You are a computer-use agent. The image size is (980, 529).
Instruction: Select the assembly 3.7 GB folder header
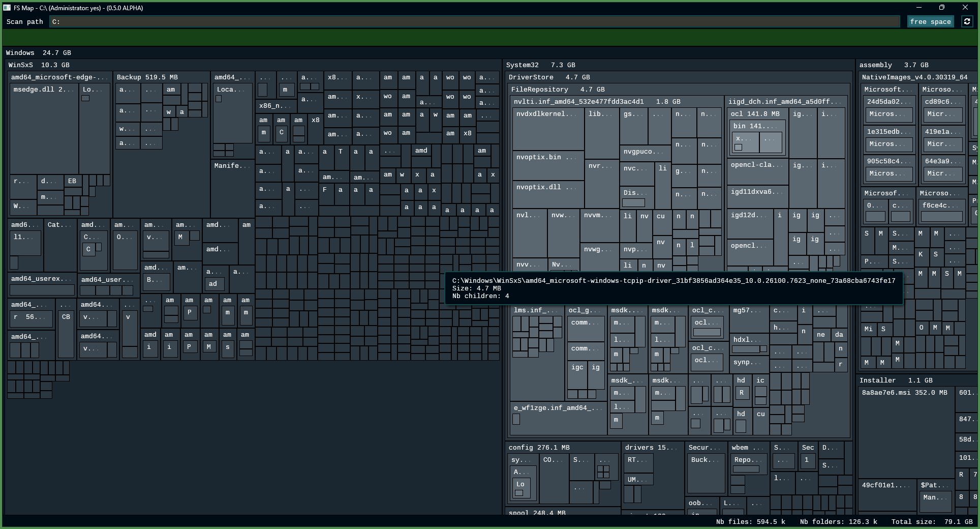[894, 65]
